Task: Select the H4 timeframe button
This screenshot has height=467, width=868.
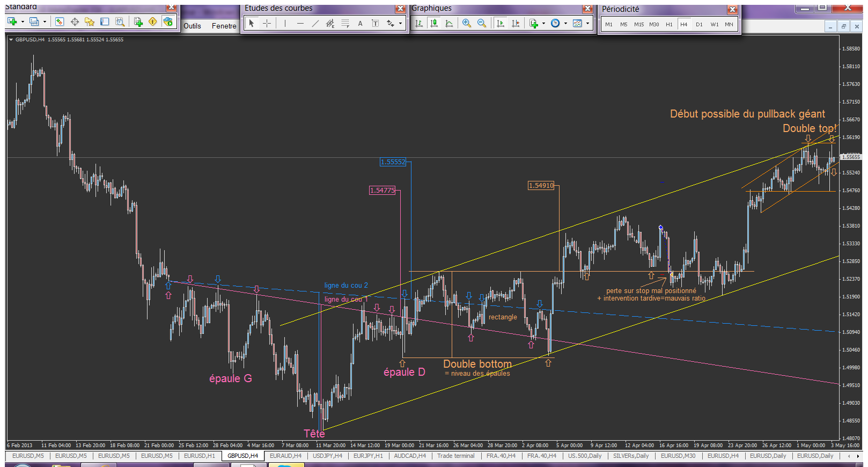Action: point(684,24)
